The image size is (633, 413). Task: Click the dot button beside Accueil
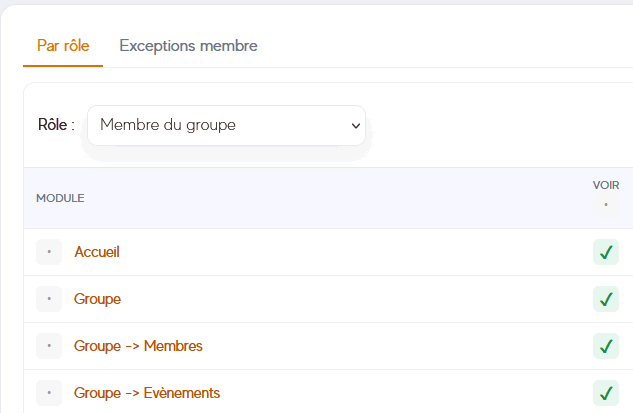(49, 252)
